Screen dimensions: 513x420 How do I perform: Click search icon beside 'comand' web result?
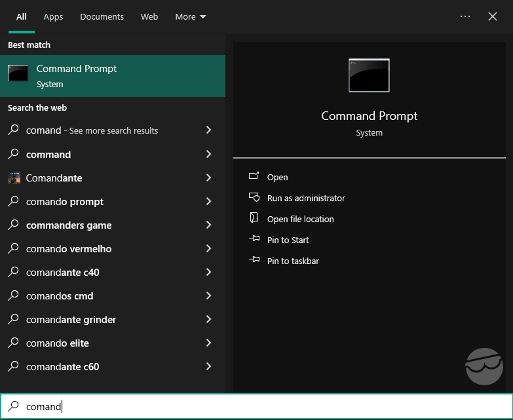coord(13,130)
